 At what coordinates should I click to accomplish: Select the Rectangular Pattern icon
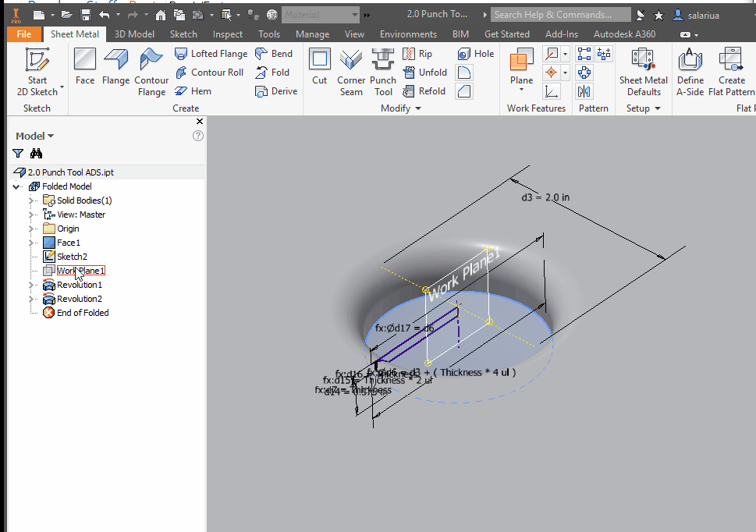(x=584, y=54)
